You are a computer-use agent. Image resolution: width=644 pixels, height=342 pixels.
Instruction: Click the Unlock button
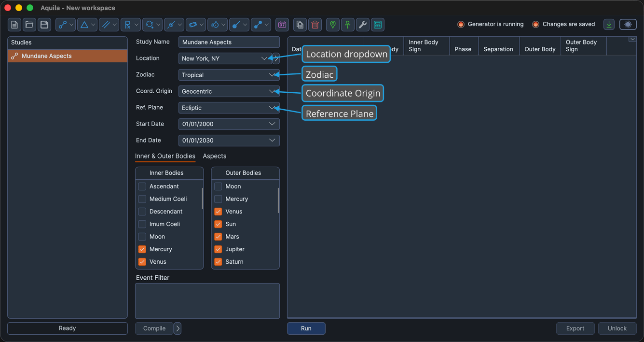(617, 328)
